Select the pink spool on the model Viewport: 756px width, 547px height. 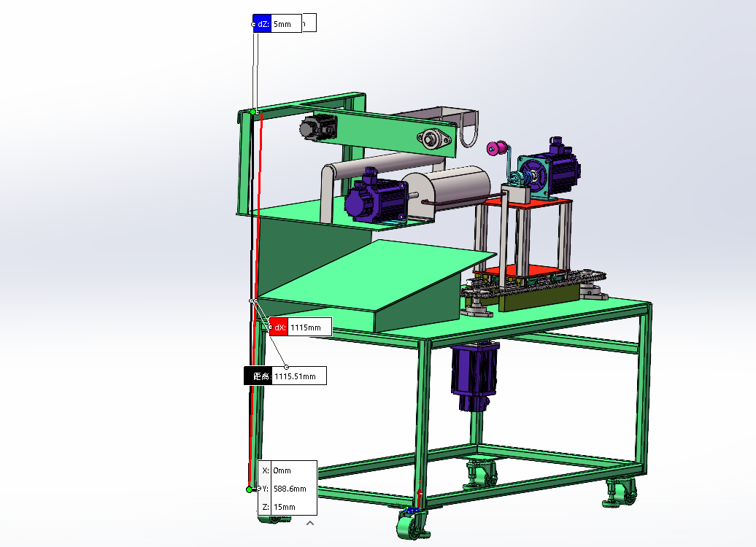(496, 148)
